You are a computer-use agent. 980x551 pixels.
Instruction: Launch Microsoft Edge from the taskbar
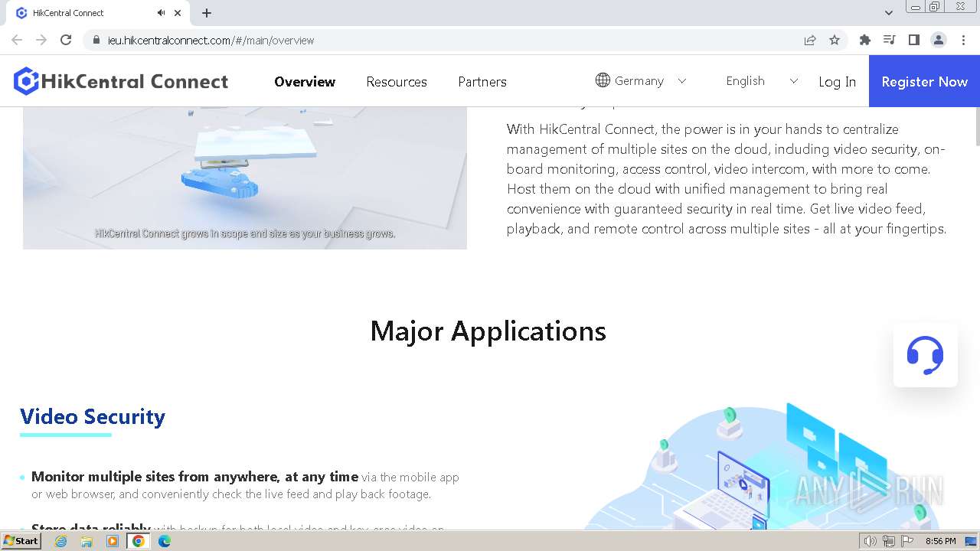tap(165, 541)
